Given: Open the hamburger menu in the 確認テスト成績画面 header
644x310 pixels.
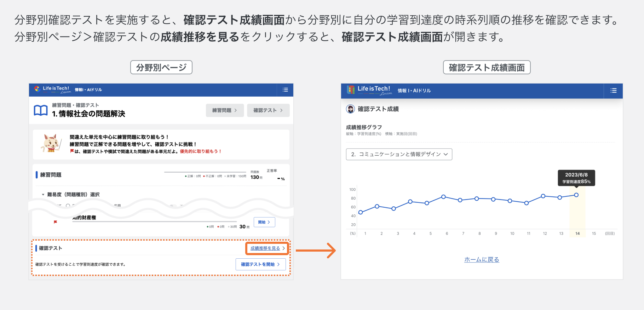Looking at the screenshot, I should 614,91.
